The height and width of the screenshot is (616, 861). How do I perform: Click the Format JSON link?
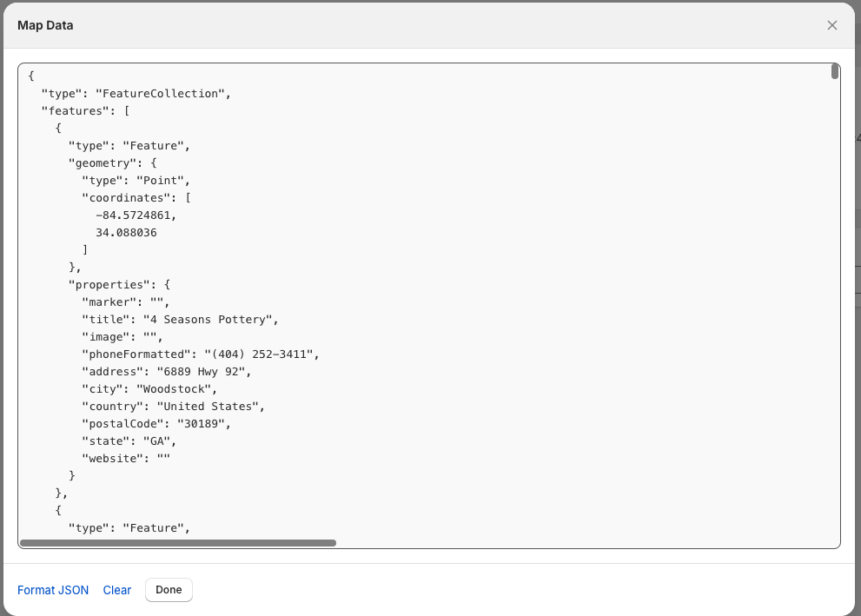pos(53,590)
